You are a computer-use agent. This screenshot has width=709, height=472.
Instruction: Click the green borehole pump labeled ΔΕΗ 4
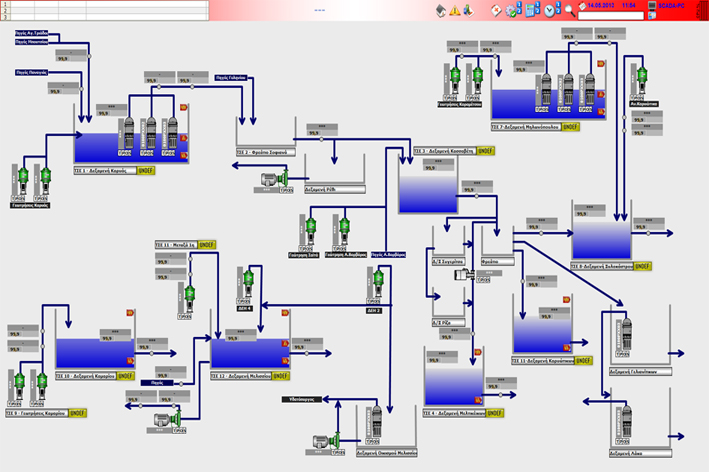[x=242, y=282]
